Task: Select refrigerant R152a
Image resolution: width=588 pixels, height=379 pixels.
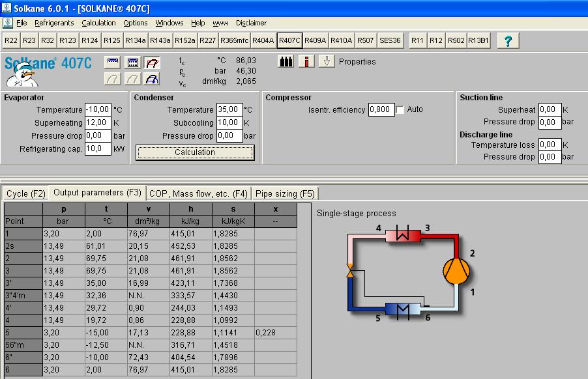Action: pyautogui.click(x=185, y=40)
